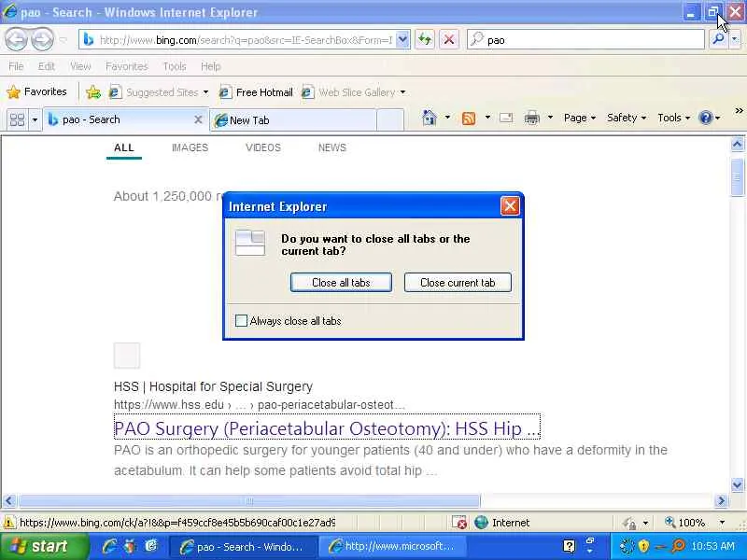The width and height of the screenshot is (747, 560).
Task: Click the blank new tab button
Action: pyautogui.click(x=390, y=120)
